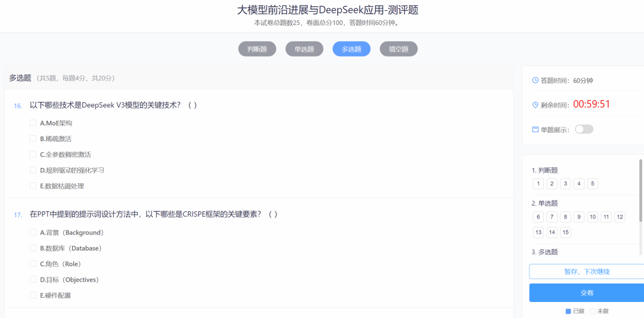This screenshot has width=644, height=318.
Task: Click the 多选题 section header text
Action: (20, 78)
